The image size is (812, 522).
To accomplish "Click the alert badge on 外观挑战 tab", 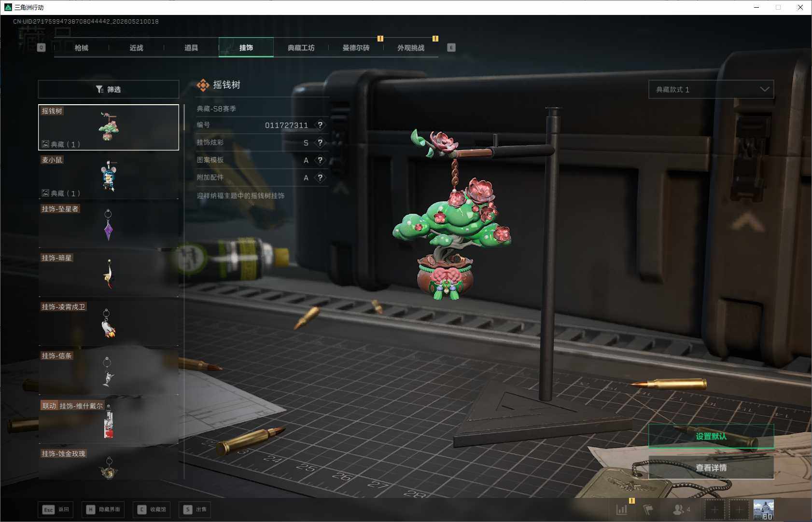I will tap(435, 38).
